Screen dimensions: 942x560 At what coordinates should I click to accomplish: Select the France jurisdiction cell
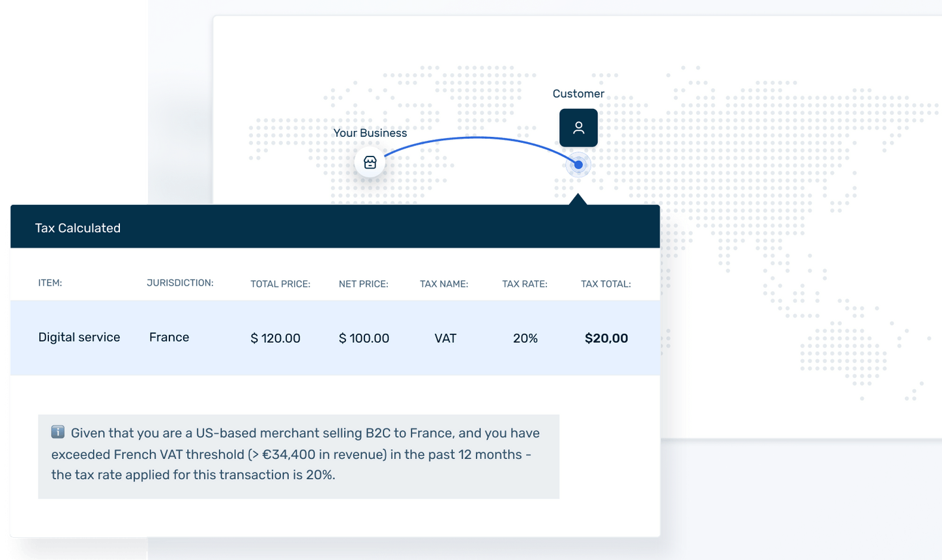pos(169,337)
